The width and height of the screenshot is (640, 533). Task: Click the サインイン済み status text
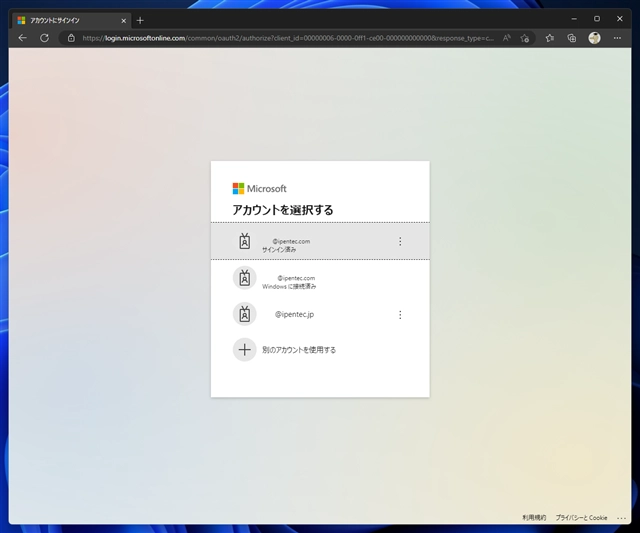[x=279, y=250]
